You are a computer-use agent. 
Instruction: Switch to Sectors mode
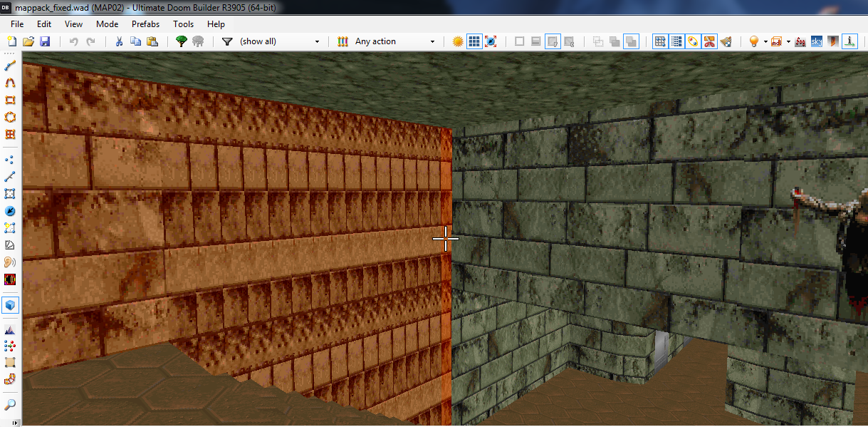click(11, 193)
